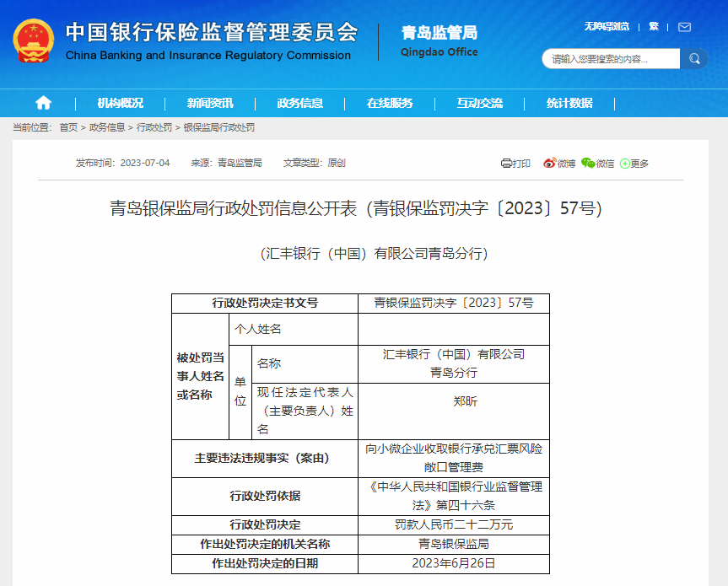Click breadcrumb link 首页
The image size is (728, 586).
click(68, 127)
